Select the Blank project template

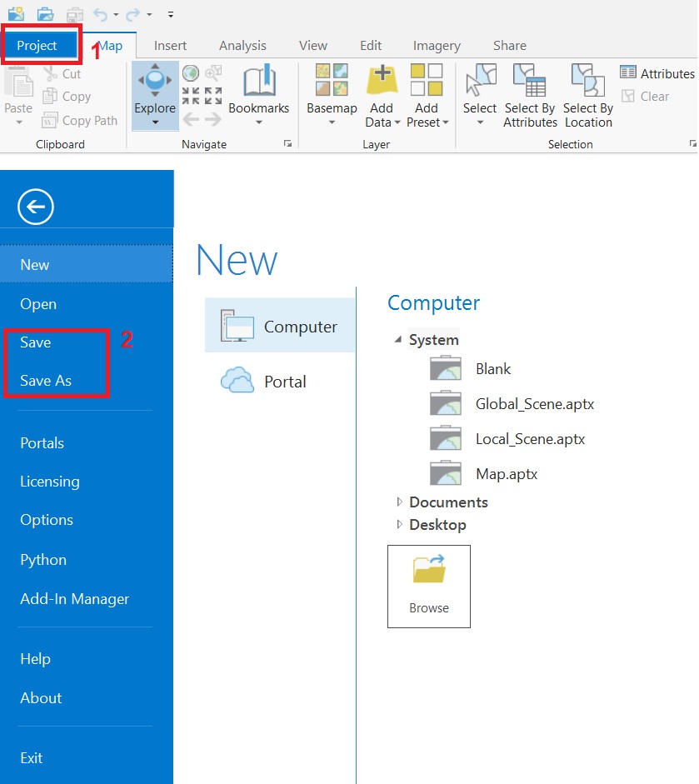pyautogui.click(x=492, y=368)
